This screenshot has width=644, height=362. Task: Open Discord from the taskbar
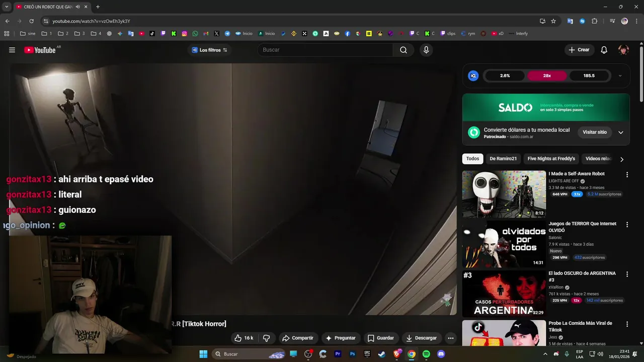[x=441, y=354]
